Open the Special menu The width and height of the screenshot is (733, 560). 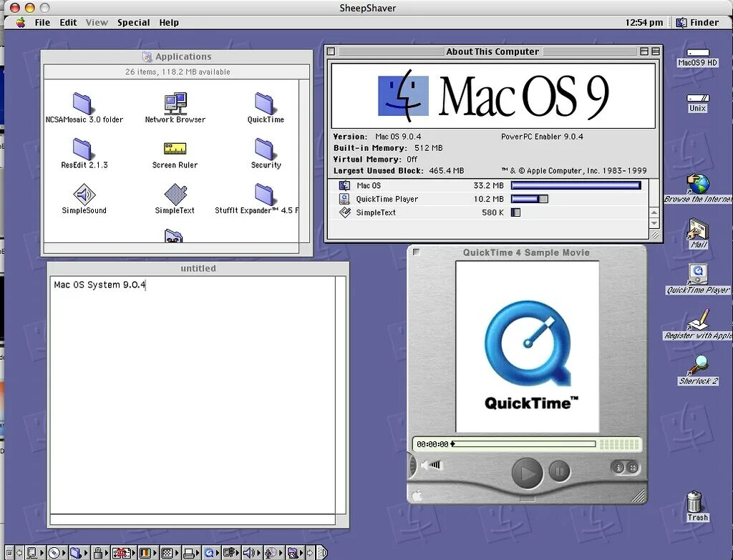pyautogui.click(x=134, y=22)
